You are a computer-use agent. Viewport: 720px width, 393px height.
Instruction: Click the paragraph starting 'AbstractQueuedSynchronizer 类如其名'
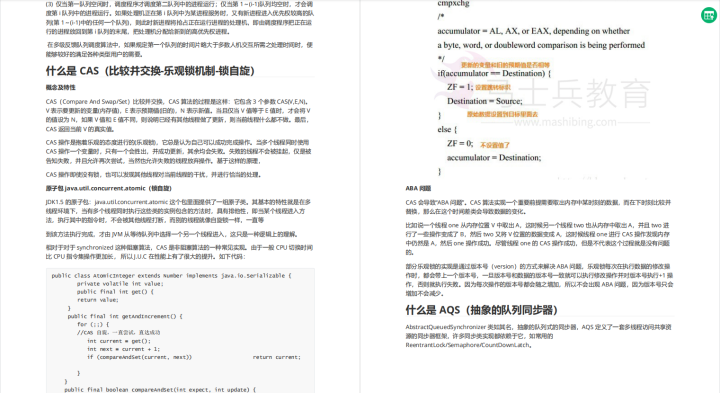click(x=538, y=336)
